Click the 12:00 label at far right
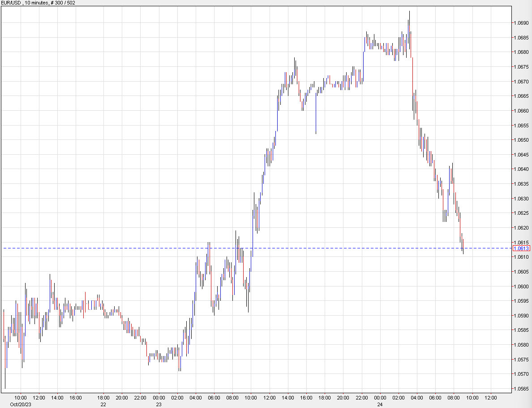 point(491,398)
